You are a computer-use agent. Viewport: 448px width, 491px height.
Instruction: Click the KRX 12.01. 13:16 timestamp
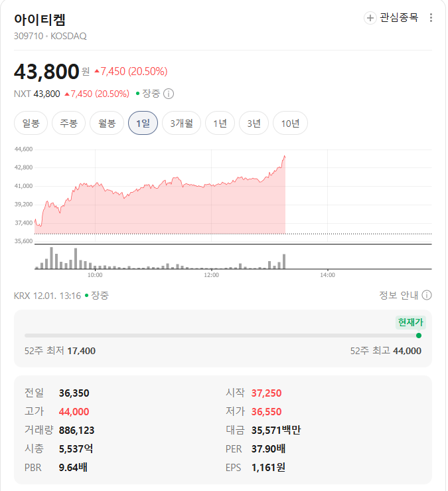pyautogui.click(x=47, y=296)
